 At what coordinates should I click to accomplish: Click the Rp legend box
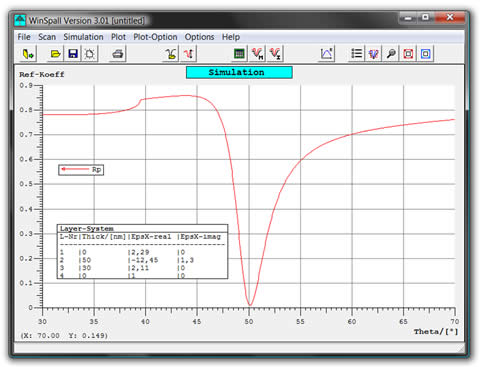tap(81, 170)
